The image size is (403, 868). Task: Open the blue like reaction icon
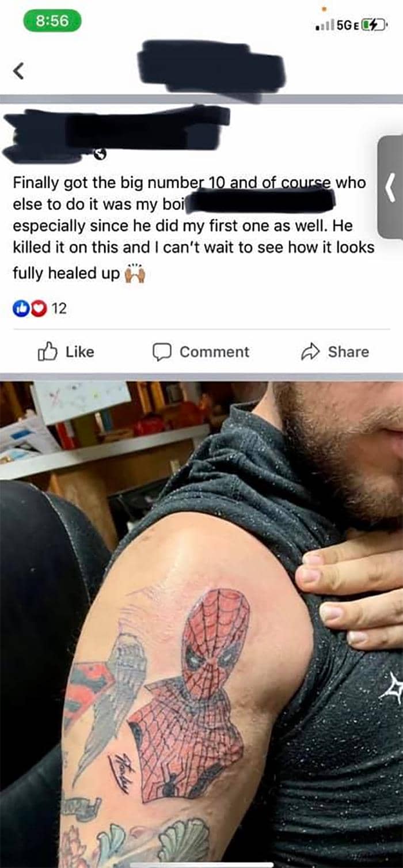click(21, 308)
